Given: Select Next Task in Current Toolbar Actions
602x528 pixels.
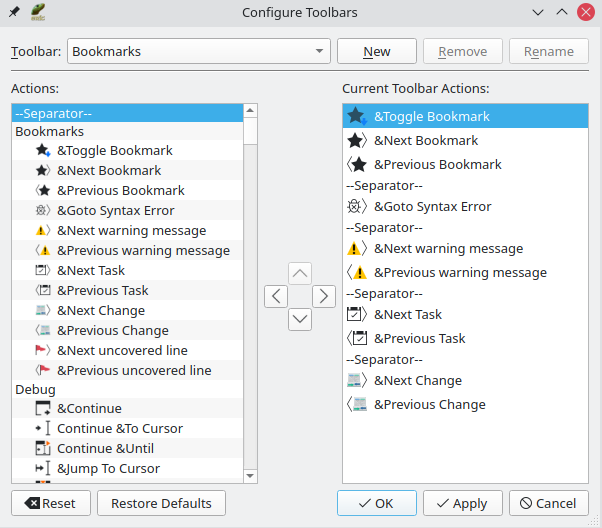Looking at the screenshot, I should (x=407, y=314).
